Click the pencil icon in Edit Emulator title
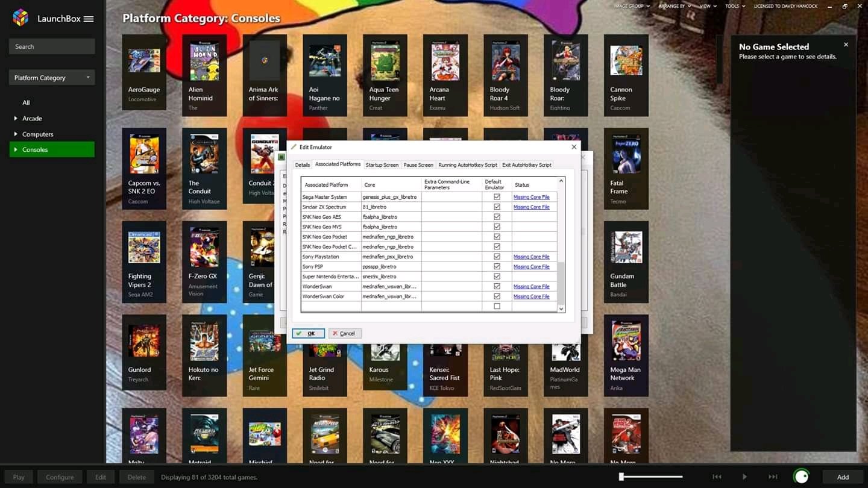The width and height of the screenshot is (868, 488). coord(294,147)
